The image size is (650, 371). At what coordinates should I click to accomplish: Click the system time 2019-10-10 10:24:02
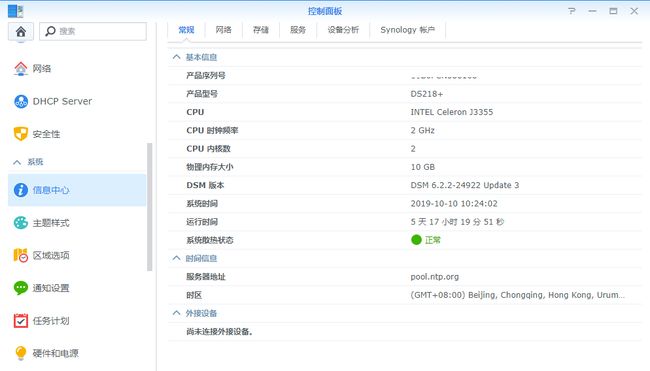coord(454,204)
